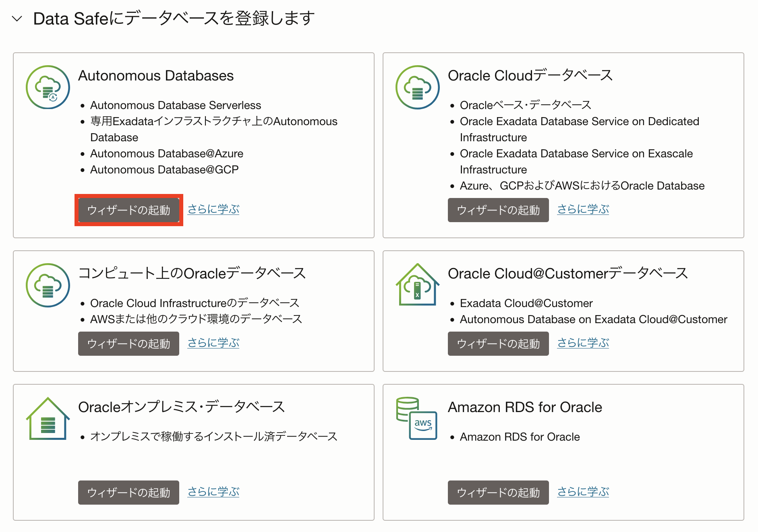The height and width of the screenshot is (532, 758).
Task: Open learn more link for Compute Oracle databases
Action: [x=213, y=343]
